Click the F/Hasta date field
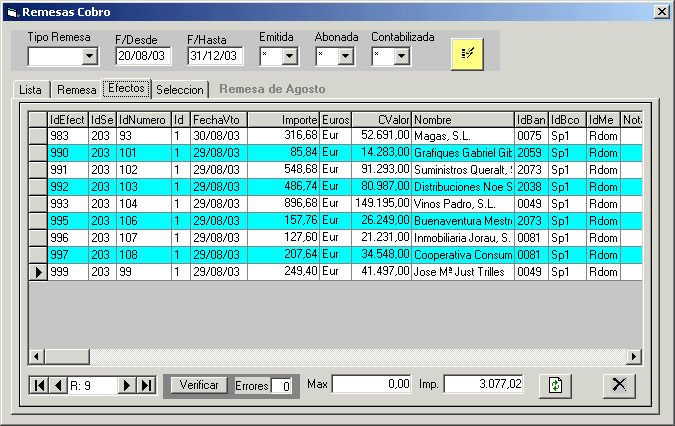675x426 pixels. tap(214, 56)
